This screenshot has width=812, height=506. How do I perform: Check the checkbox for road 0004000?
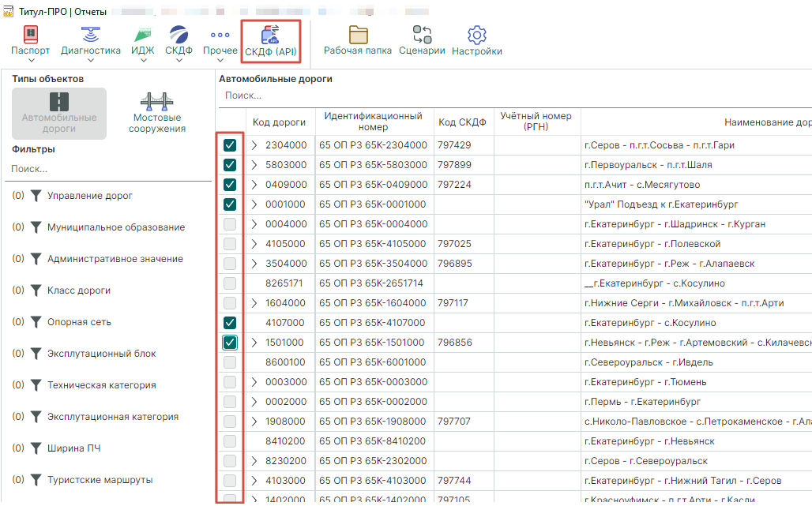(x=230, y=224)
